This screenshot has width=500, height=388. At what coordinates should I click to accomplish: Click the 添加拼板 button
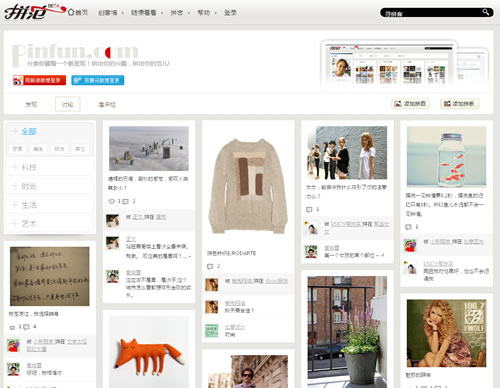pos(459,104)
